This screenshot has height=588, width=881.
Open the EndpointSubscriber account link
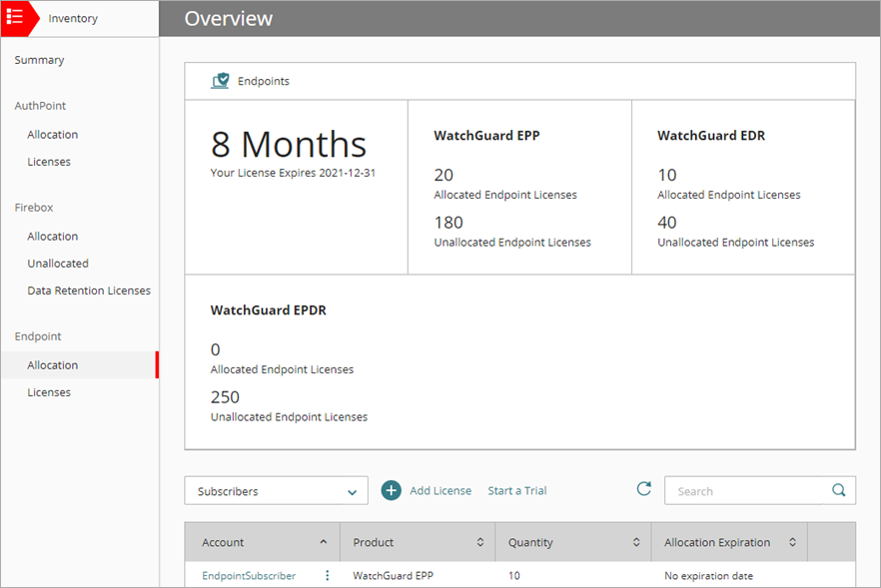click(249, 575)
